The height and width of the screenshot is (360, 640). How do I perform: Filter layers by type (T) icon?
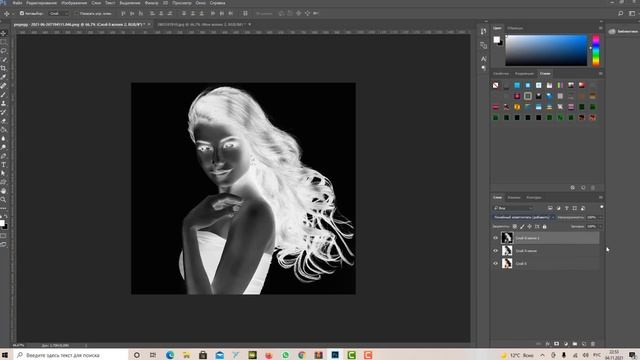(567, 208)
